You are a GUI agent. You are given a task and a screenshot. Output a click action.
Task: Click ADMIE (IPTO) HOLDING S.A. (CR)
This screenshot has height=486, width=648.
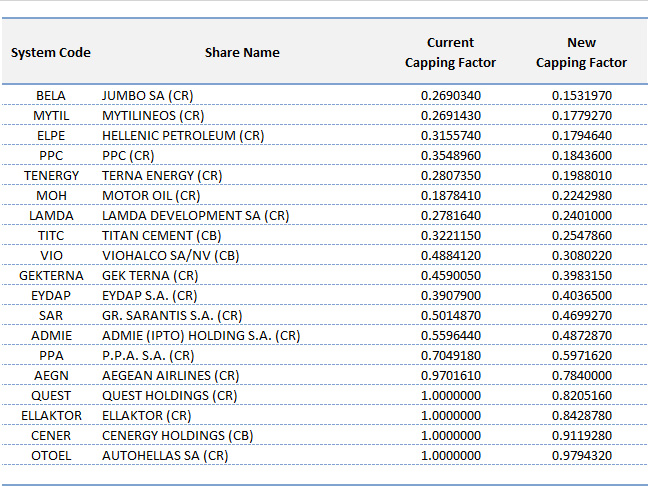[201, 336]
